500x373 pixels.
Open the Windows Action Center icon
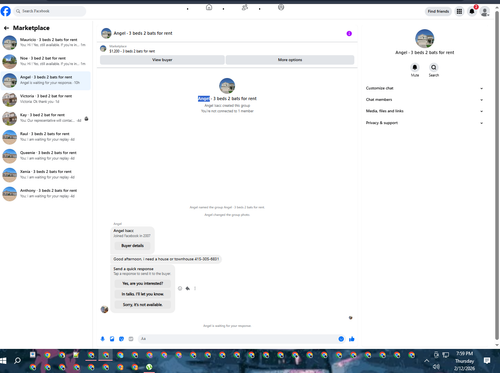pos(487,361)
